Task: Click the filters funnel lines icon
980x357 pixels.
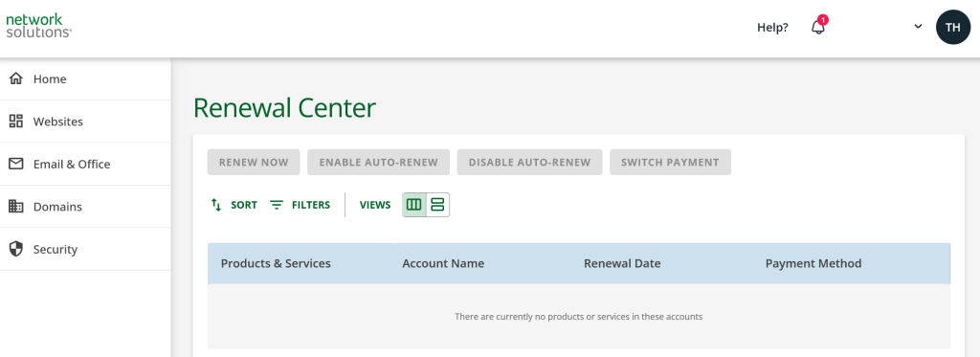Action: (277, 205)
